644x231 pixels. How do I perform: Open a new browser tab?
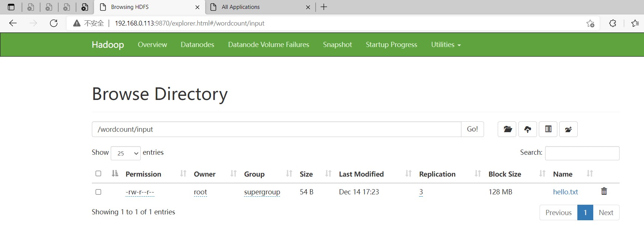(324, 7)
